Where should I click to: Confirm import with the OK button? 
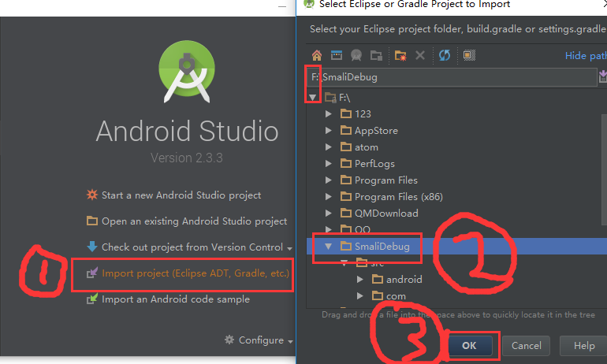click(x=469, y=345)
